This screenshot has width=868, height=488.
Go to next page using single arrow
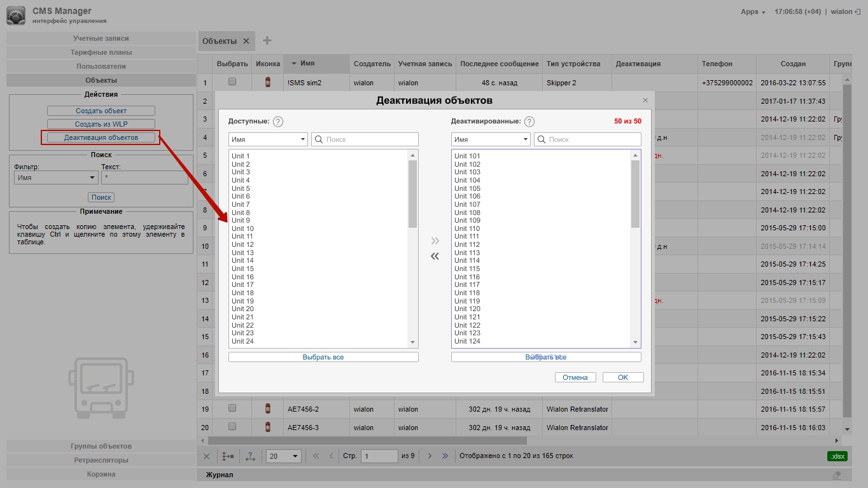tap(430, 456)
